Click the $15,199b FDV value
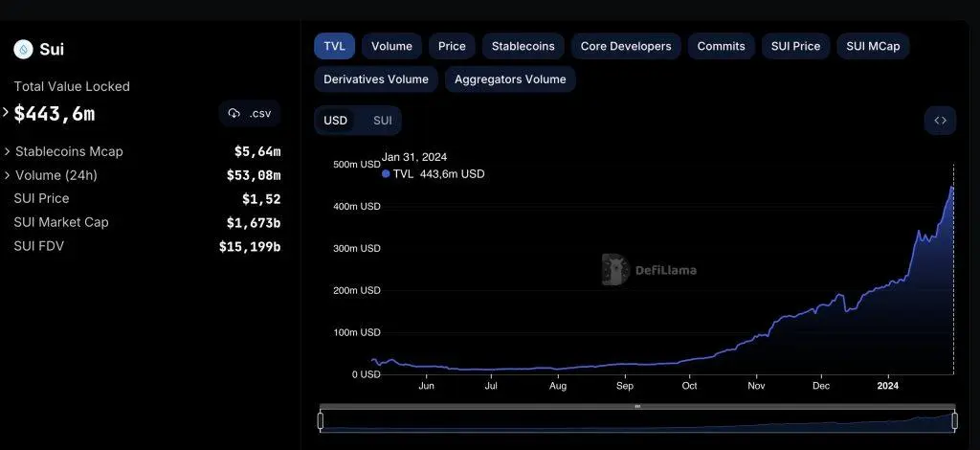 [250, 247]
